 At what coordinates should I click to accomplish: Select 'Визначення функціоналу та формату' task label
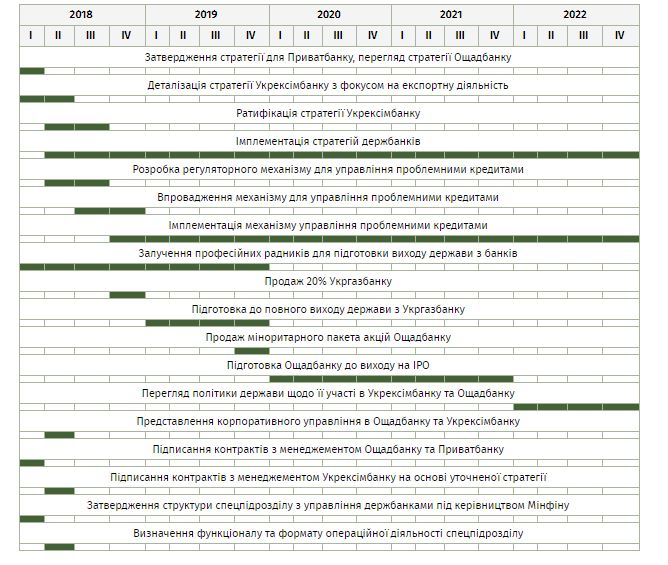[329, 533]
